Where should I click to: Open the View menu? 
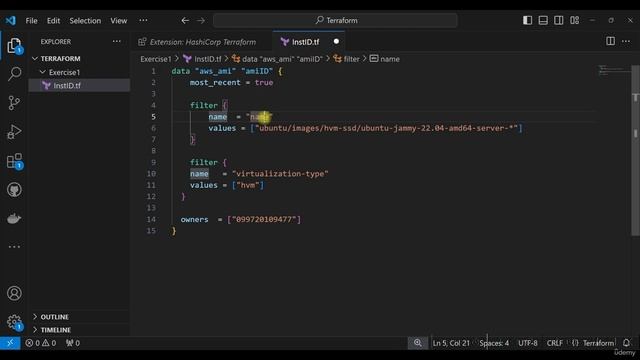119,20
